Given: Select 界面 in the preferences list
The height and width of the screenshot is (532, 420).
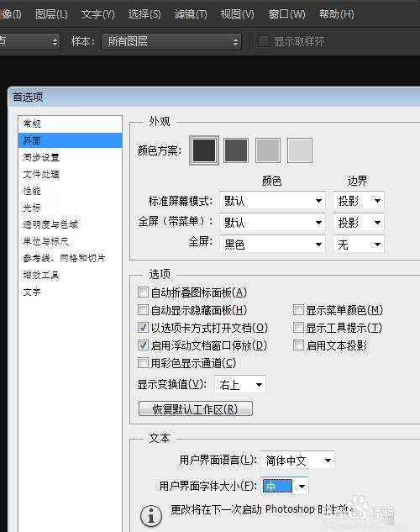Looking at the screenshot, I should [x=71, y=140].
